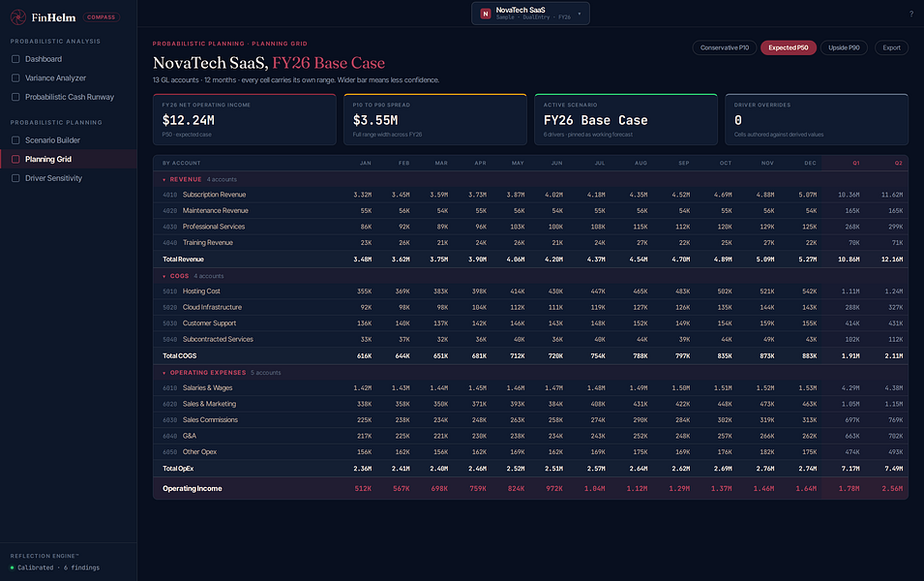
Task: Open the Driver Overrides card
Action: (817, 119)
